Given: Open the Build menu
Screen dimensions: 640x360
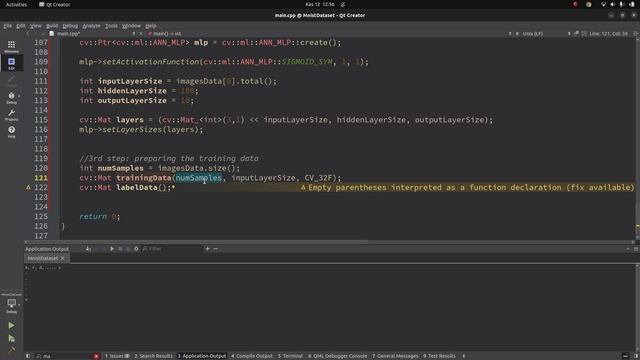Looking at the screenshot, I should click(x=52, y=26).
